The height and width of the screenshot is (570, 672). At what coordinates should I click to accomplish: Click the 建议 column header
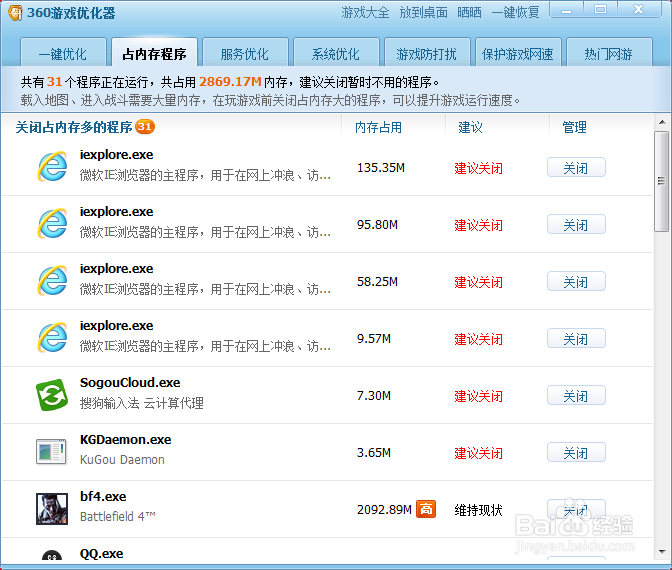470,127
